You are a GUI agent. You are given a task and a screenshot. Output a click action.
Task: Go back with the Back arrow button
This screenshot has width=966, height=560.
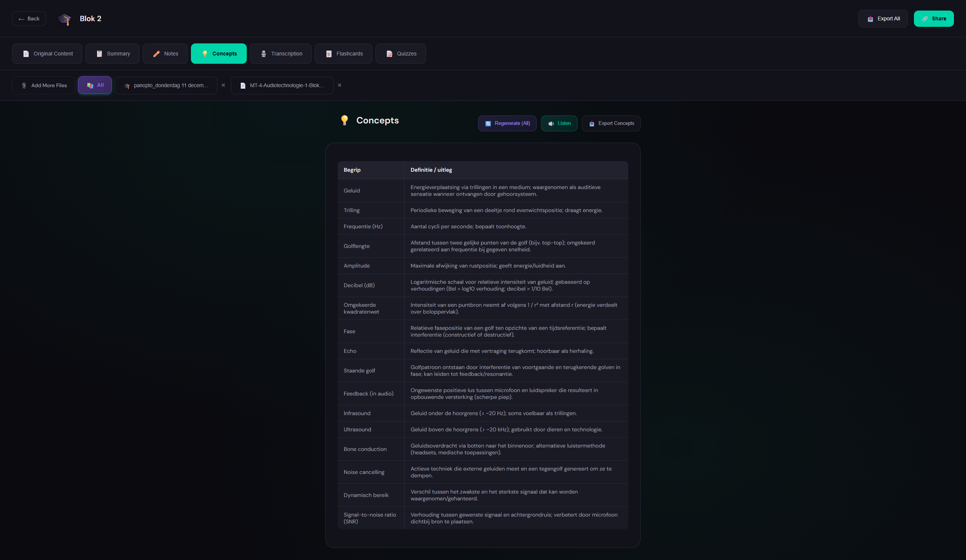(x=29, y=19)
